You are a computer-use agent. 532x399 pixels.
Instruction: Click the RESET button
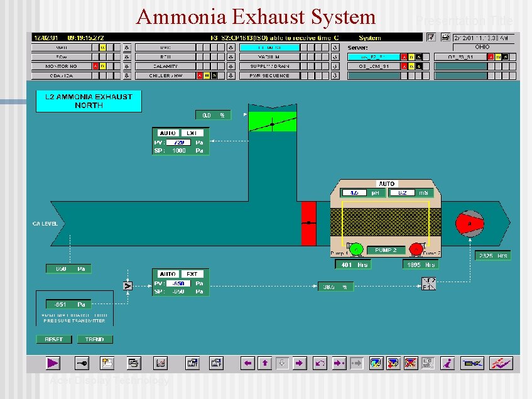[x=54, y=339]
